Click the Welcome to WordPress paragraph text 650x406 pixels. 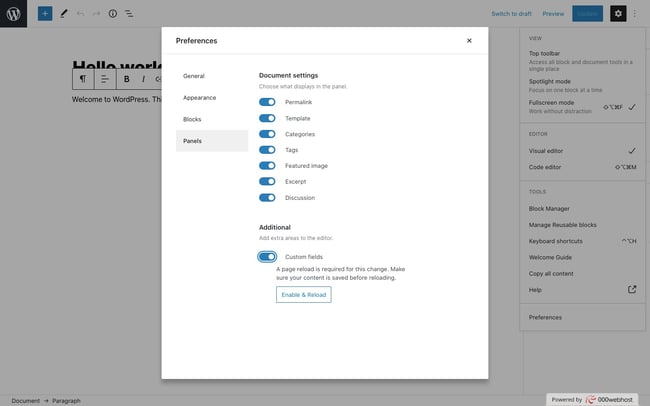(116, 100)
